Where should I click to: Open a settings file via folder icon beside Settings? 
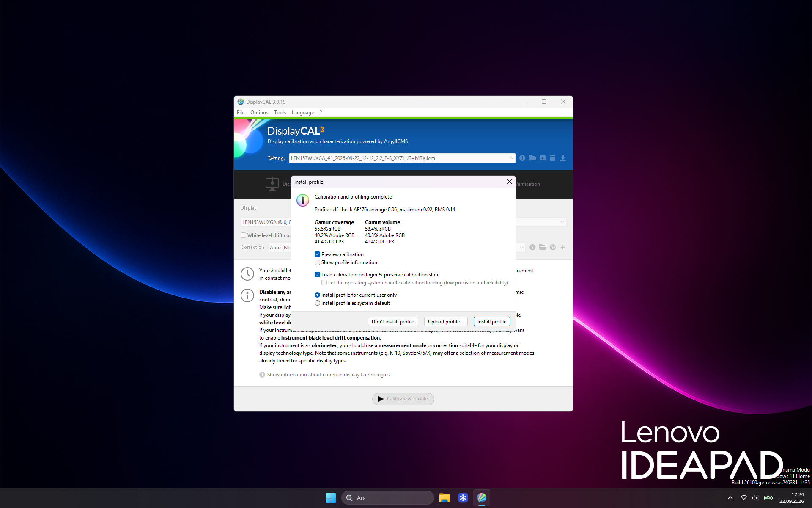pyautogui.click(x=532, y=158)
